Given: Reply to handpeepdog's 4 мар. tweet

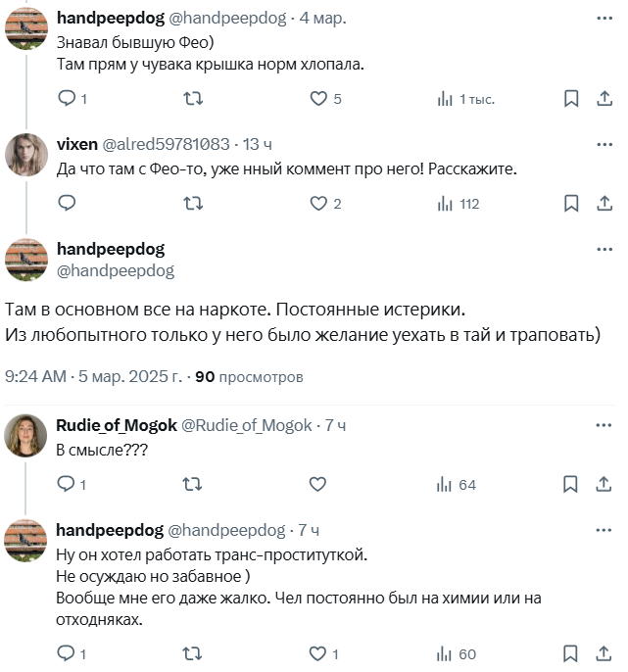Looking at the screenshot, I should (67, 99).
